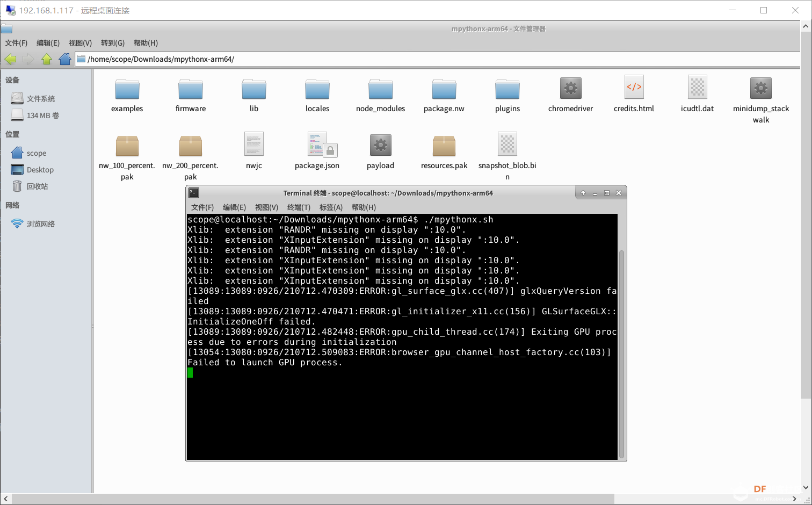
Task: Select the firmware folder
Action: pyautogui.click(x=191, y=89)
